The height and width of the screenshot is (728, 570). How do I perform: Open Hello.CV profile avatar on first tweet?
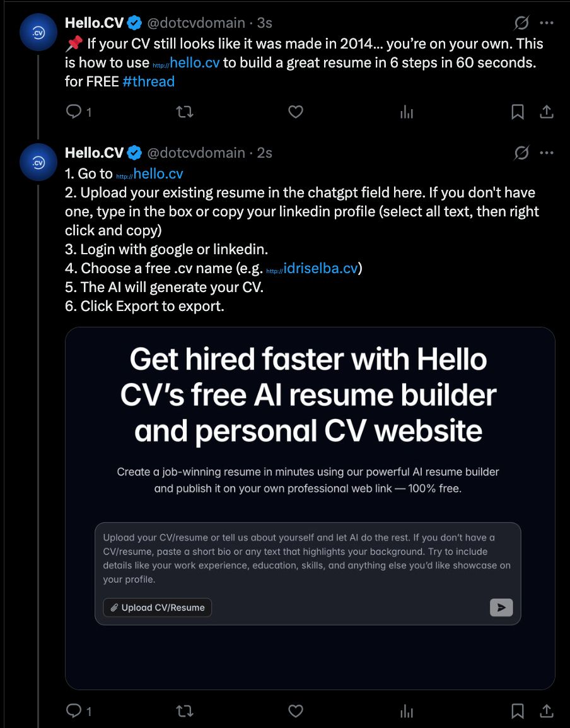point(38,32)
